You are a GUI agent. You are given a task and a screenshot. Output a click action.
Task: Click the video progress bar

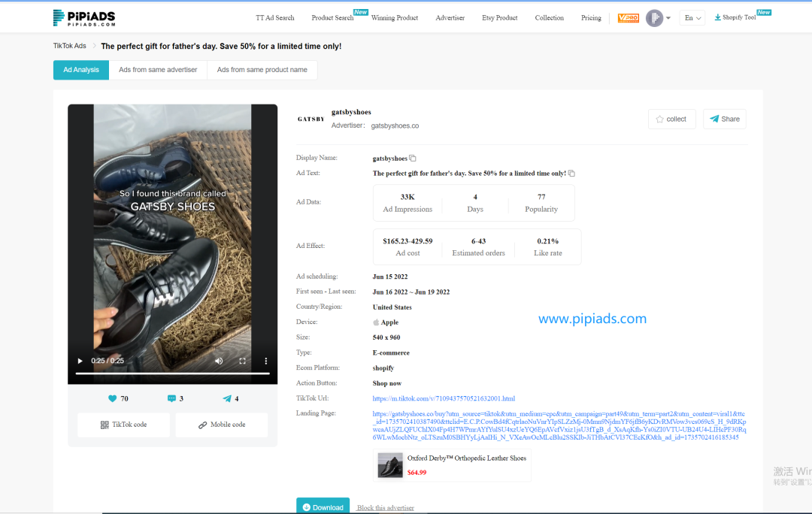tap(172, 373)
